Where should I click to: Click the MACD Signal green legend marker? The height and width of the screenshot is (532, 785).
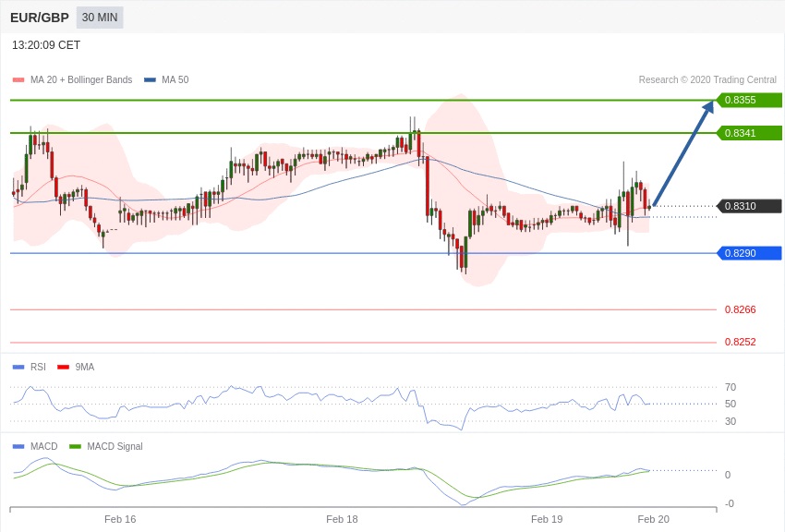75,447
